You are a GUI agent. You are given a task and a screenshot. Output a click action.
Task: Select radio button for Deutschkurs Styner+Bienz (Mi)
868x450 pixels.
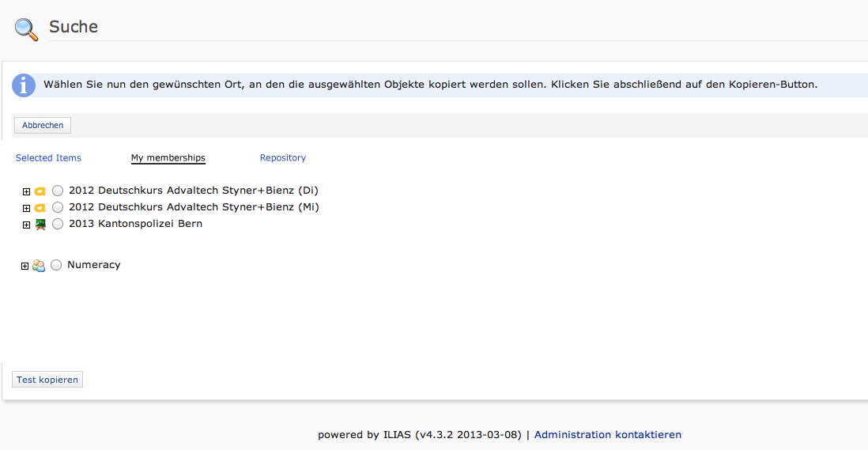[x=58, y=207]
